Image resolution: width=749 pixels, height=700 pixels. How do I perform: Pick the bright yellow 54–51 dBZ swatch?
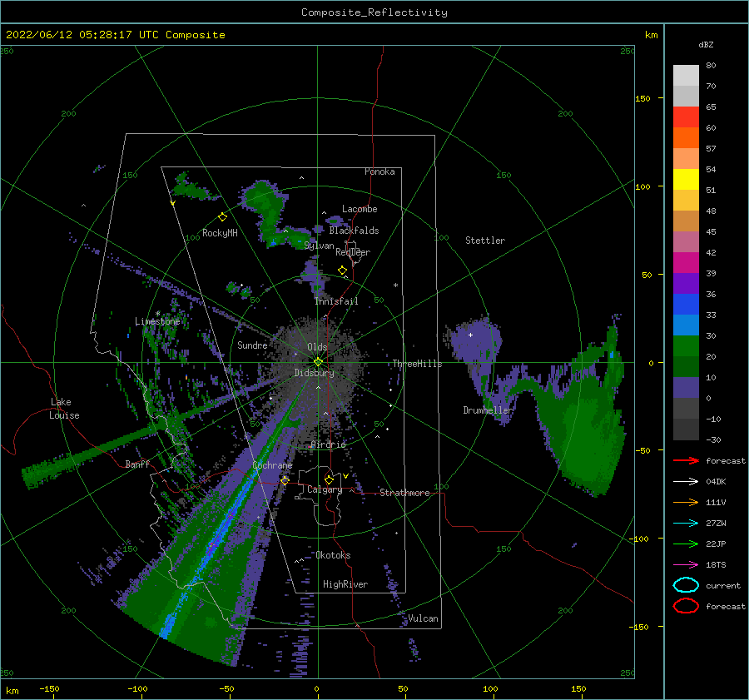[686, 180]
